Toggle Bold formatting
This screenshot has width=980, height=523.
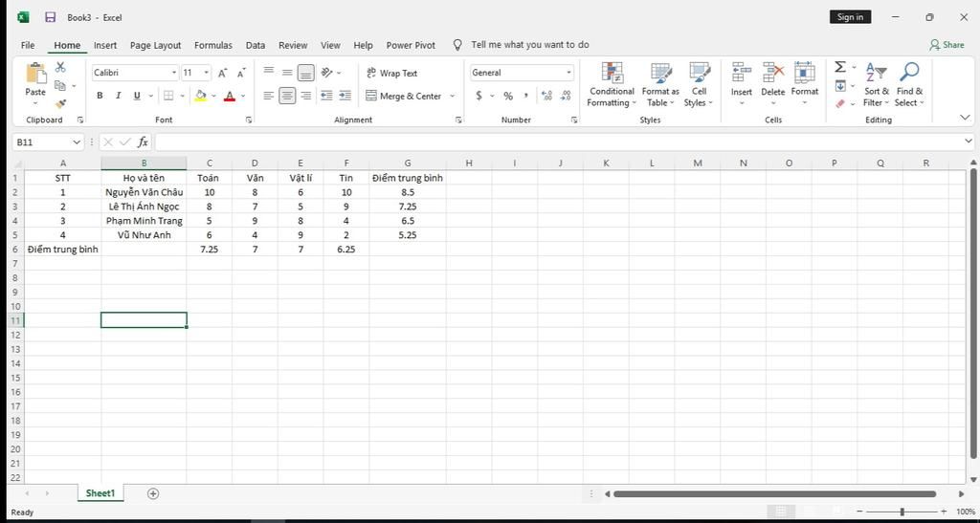pos(100,96)
